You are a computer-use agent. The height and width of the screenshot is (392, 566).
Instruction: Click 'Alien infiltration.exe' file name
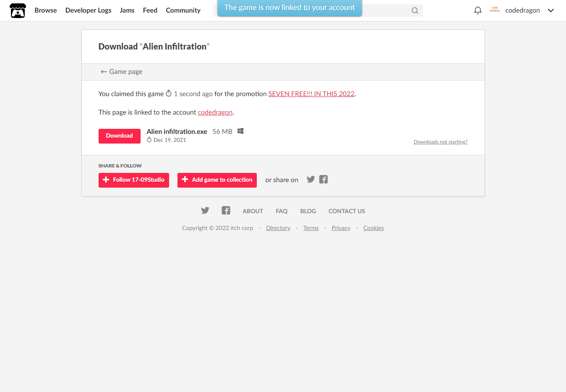point(177,132)
